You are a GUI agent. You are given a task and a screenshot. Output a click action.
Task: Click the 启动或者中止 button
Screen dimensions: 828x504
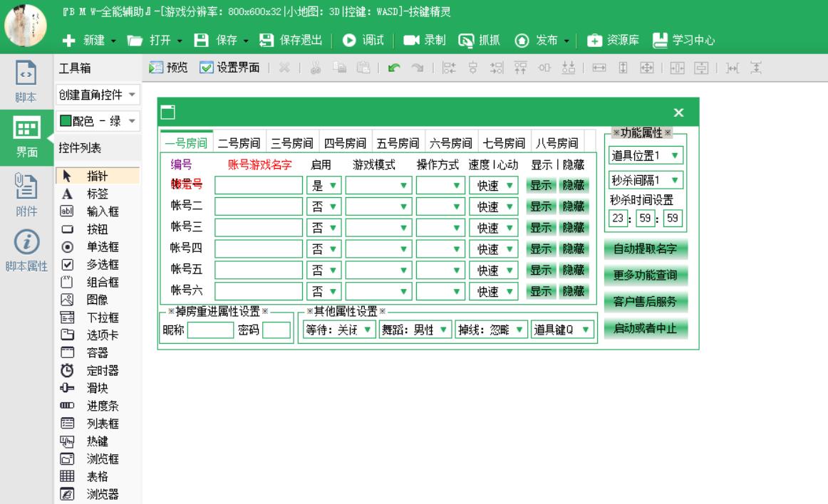(646, 329)
